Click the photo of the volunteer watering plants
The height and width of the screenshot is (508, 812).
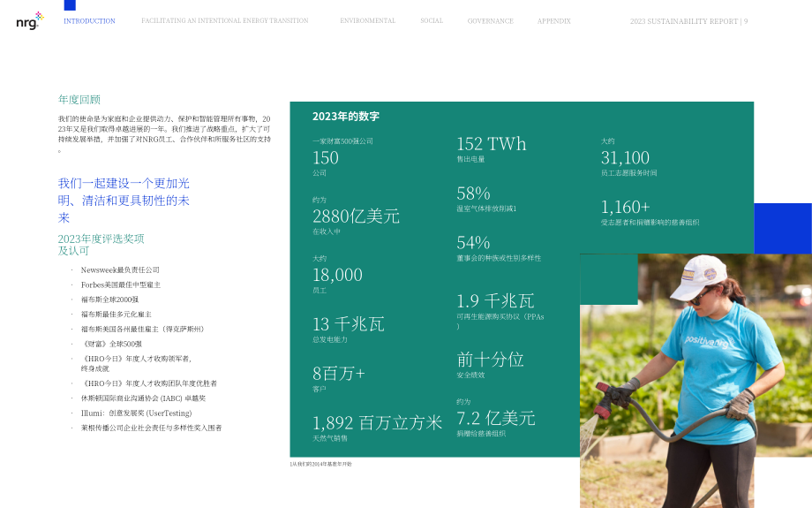pyautogui.click(x=695, y=381)
